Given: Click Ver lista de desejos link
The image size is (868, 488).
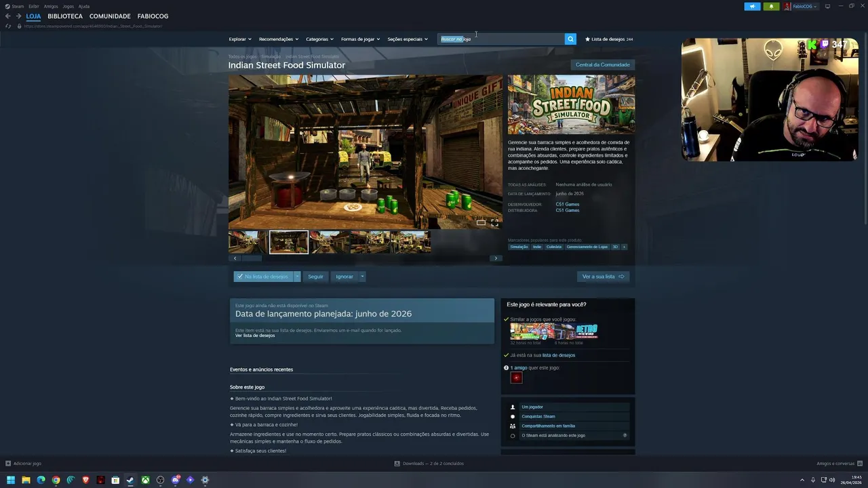Looking at the screenshot, I should tap(255, 335).
